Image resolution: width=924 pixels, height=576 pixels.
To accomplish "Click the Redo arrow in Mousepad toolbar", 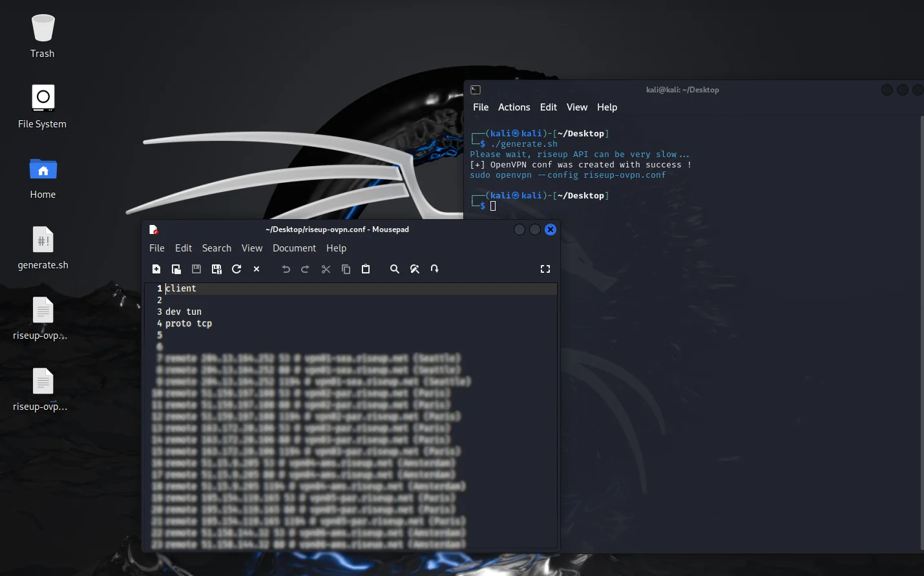I will 306,269.
